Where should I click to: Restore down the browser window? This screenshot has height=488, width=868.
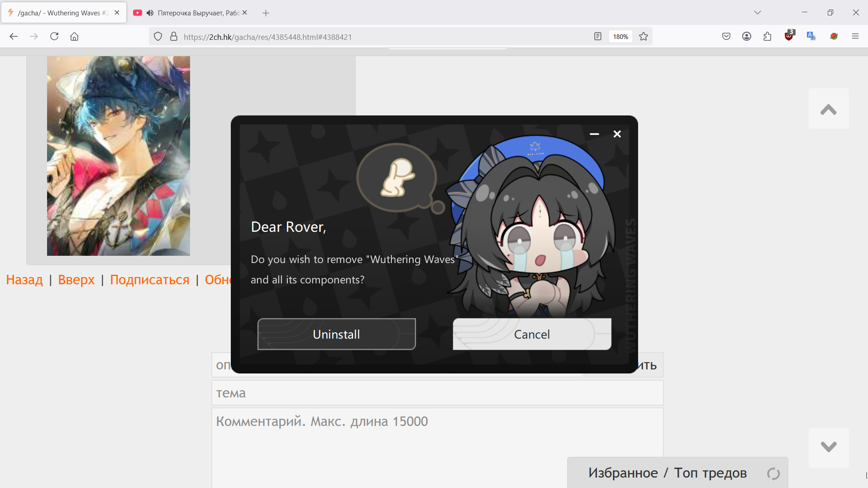(x=830, y=13)
